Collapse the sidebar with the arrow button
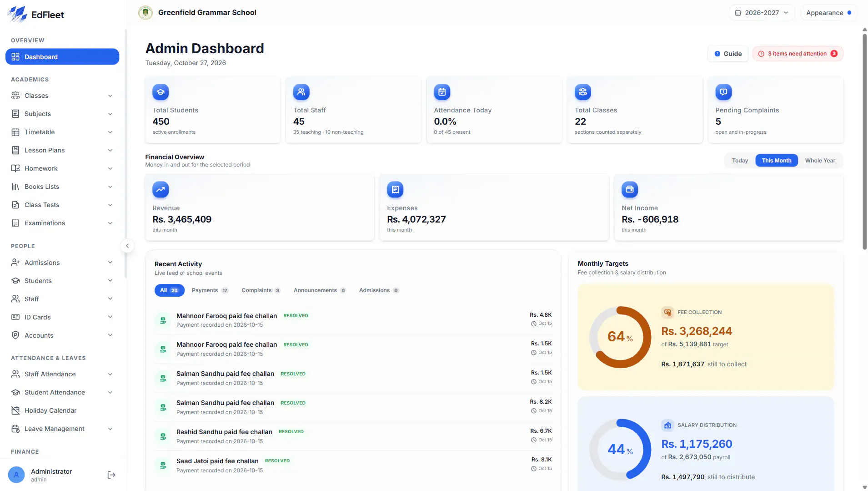Viewport: 868px width, 491px height. click(127, 246)
